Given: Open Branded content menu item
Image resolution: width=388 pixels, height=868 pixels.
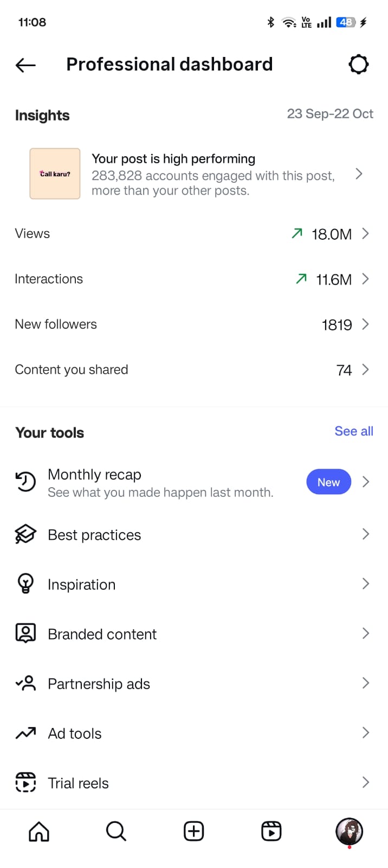Looking at the screenshot, I should click(102, 634).
